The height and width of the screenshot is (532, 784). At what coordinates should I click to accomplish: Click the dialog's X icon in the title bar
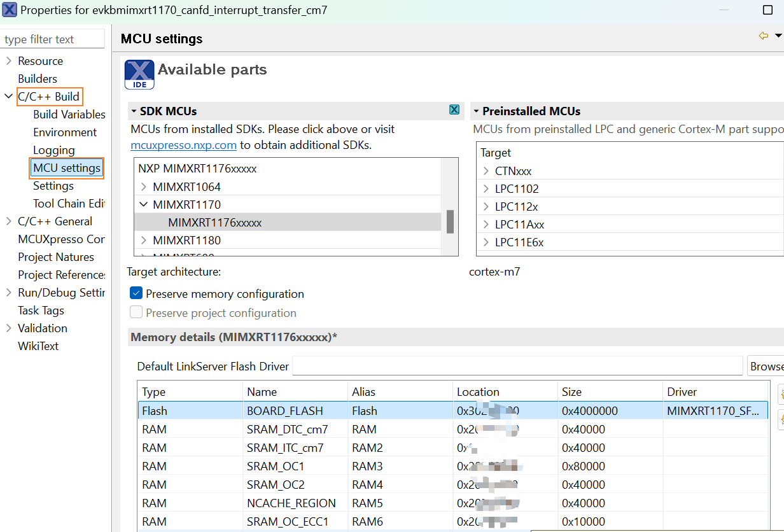click(x=10, y=10)
